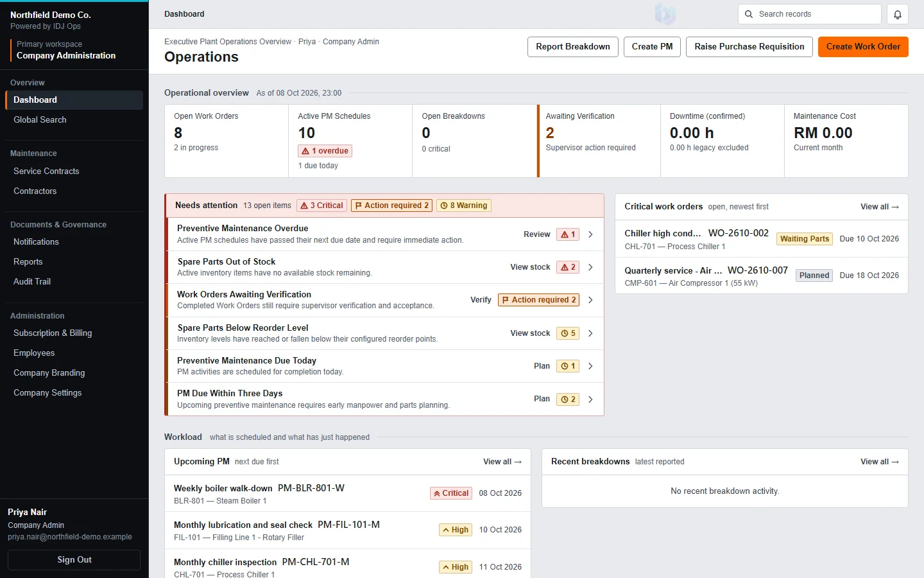Click the Action required 2 header badge

point(392,206)
